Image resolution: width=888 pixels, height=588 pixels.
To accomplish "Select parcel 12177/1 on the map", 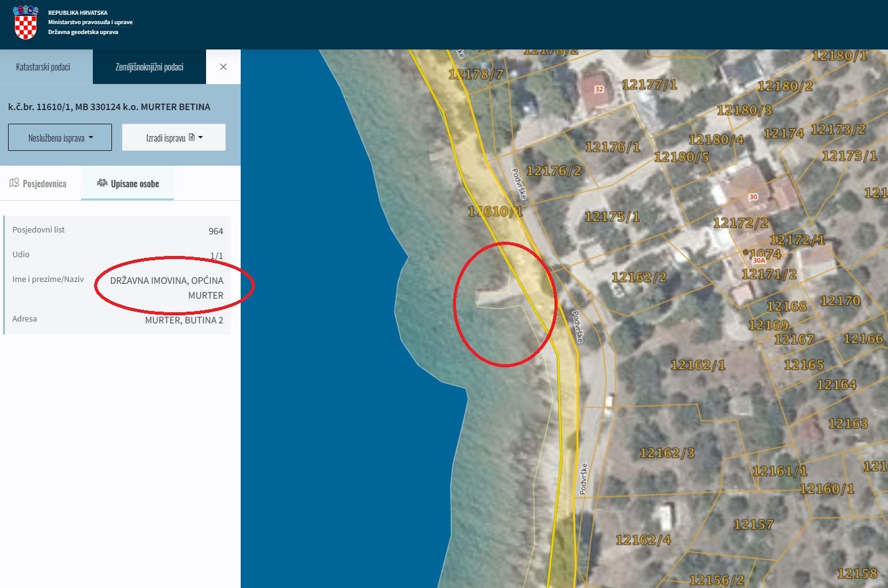I will click(649, 85).
